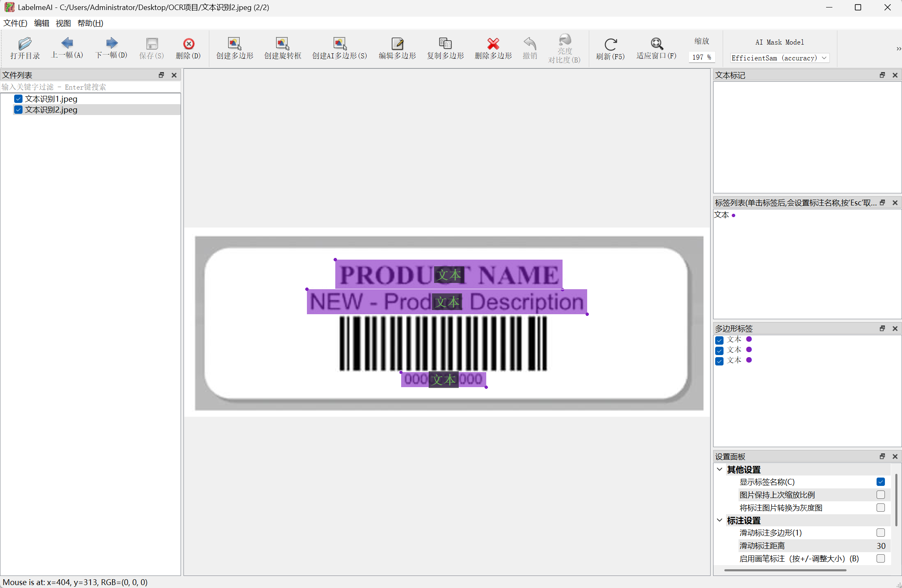Disable Show label names (显示标签名称) checkbox
Screen dimensions: 902x588
click(881, 482)
